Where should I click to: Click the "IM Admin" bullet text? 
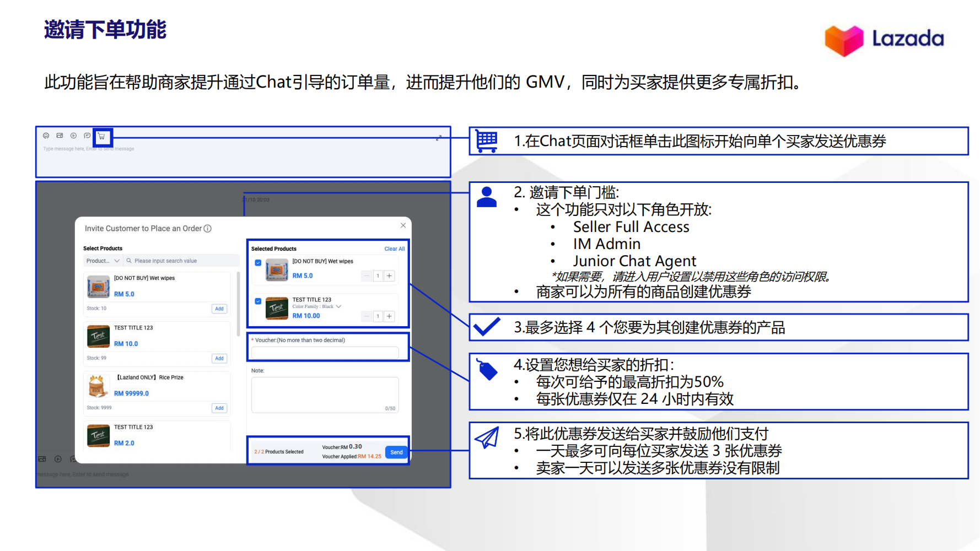click(x=606, y=244)
